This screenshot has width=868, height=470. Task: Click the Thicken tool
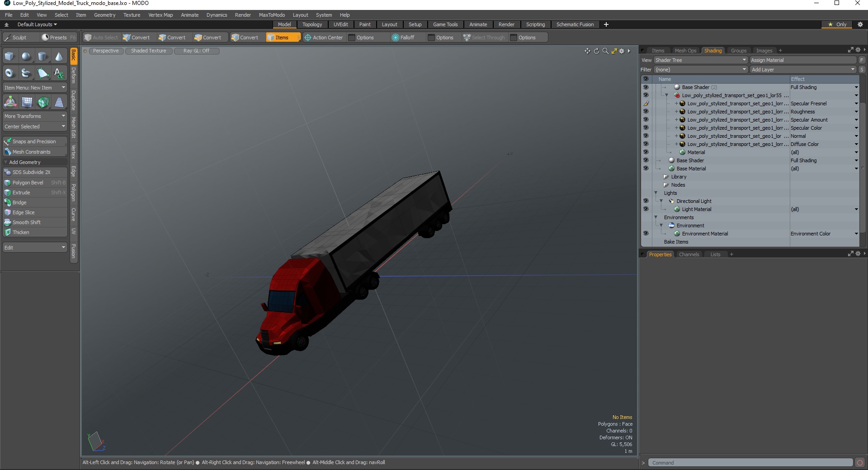click(x=35, y=232)
